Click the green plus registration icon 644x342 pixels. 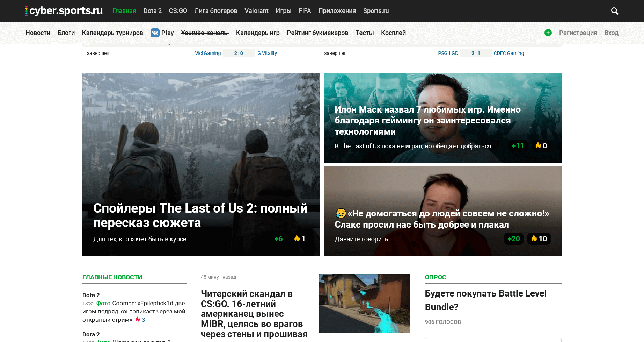point(548,33)
